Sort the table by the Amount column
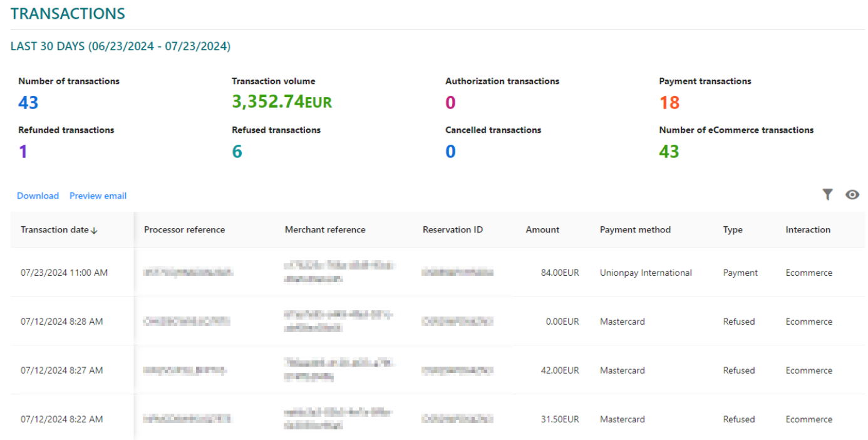Image resolution: width=868 pixels, height=440 pixels. pyautogui.click(x=542, y=229)
